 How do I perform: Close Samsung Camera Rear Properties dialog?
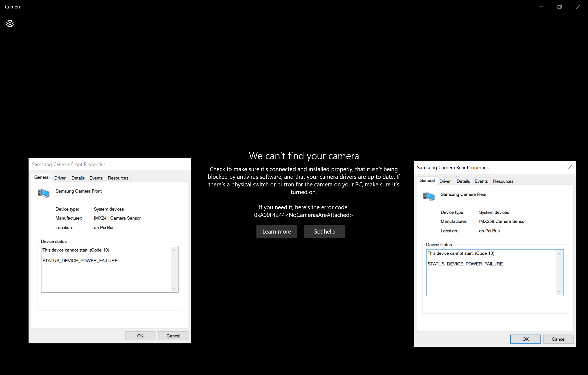point(569,167)
